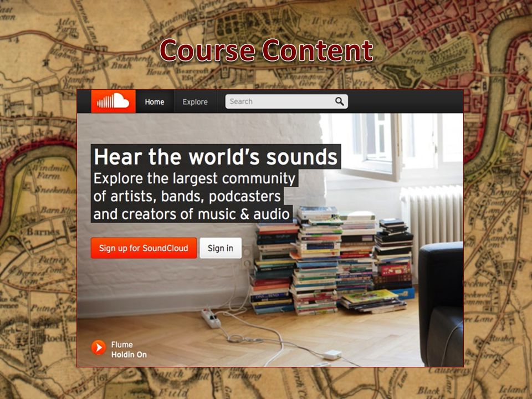Viewport: 532px width, 399px height.
Task: Click the orange SoundCloud cloud logo
Action: (113, 101)
